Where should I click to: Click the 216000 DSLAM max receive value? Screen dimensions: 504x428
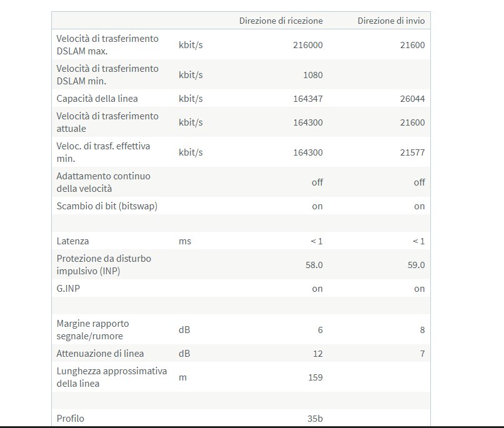308,45
